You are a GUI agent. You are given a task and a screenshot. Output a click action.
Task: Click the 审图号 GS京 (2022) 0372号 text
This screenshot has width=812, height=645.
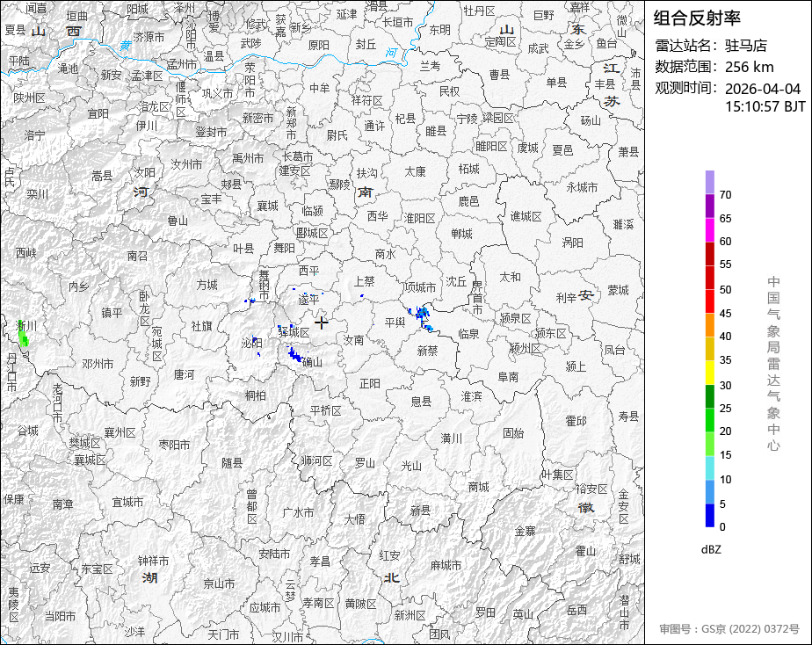(729, 629)
